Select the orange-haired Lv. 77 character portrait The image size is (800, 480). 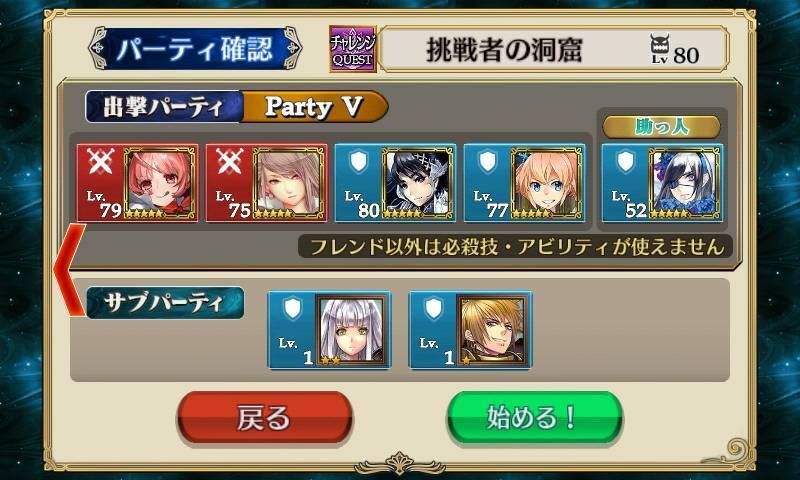pos(546,183)
